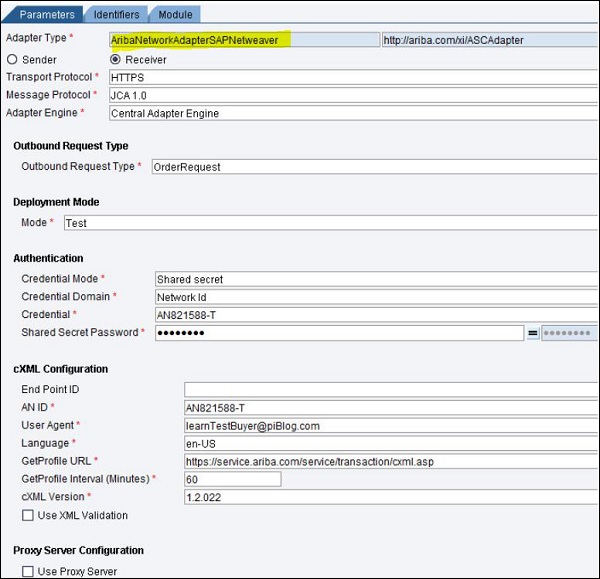Click the GetProfile Interval minutes field
The height and width of the screenshot is (579, 600).
[x=232, y=479]
